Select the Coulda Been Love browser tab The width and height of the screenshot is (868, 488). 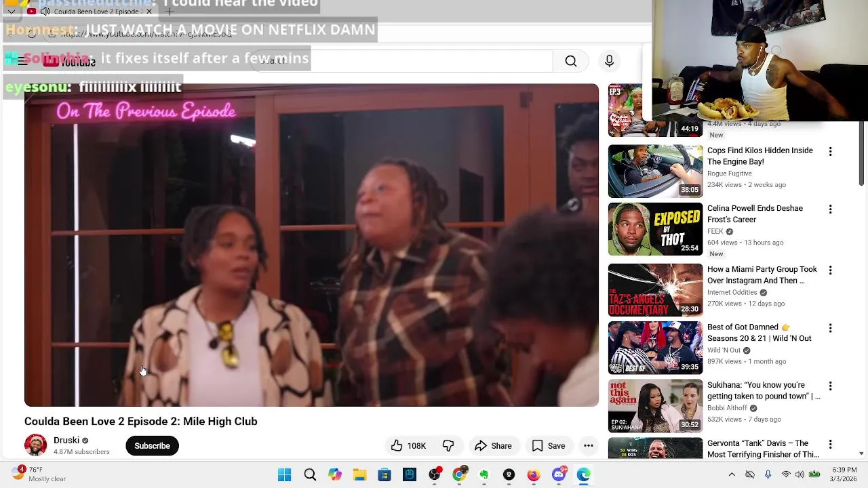point(90,12)
